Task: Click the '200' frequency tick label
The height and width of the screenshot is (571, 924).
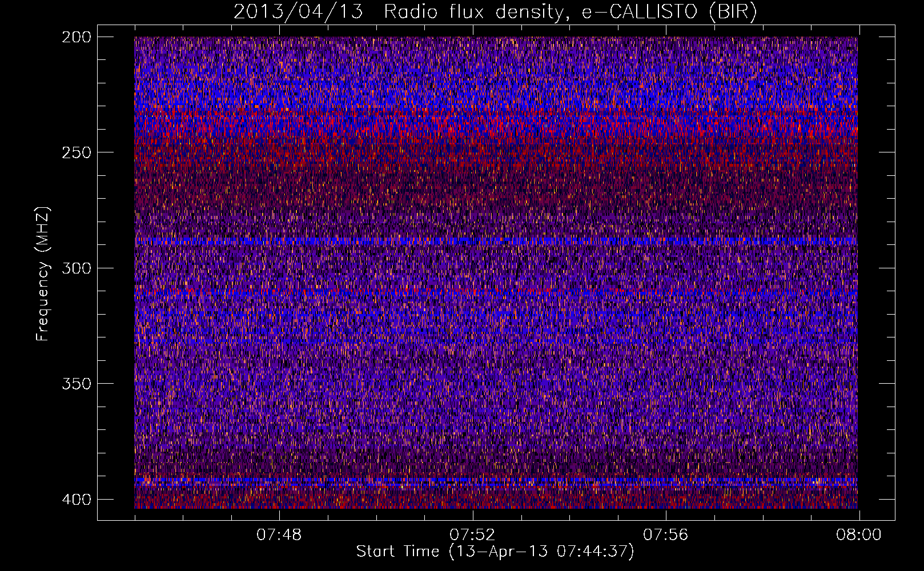Action: tap(76, 37)
